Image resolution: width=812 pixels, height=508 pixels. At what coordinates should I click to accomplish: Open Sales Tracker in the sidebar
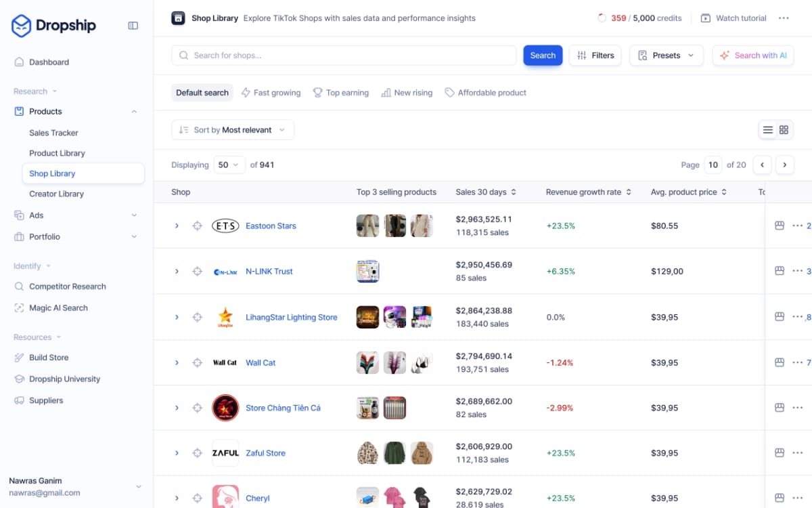click(53, 133)
